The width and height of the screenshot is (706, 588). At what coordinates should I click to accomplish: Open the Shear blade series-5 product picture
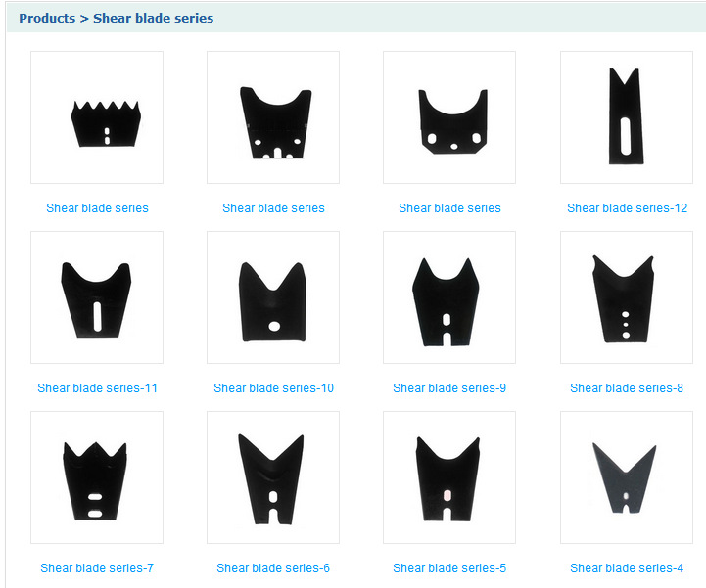[x=449, y=477]
